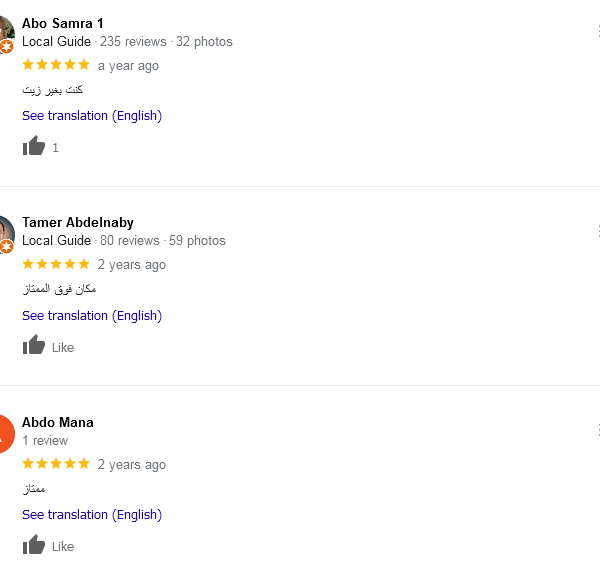Open Abdo Mana's orange avatar
Image resolution: width=600 pixels, height=563 pixels.
[5, 432]
